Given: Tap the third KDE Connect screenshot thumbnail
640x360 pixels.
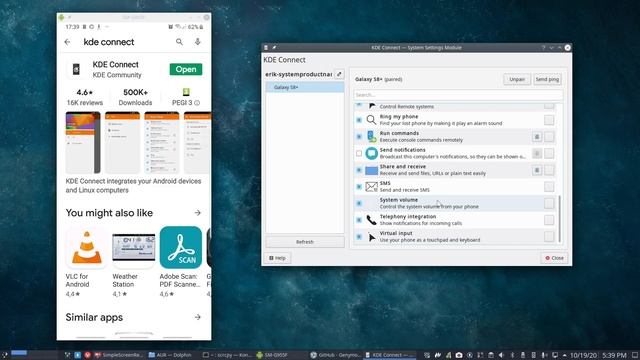Looking at the screenshot, I should (162, 142).
